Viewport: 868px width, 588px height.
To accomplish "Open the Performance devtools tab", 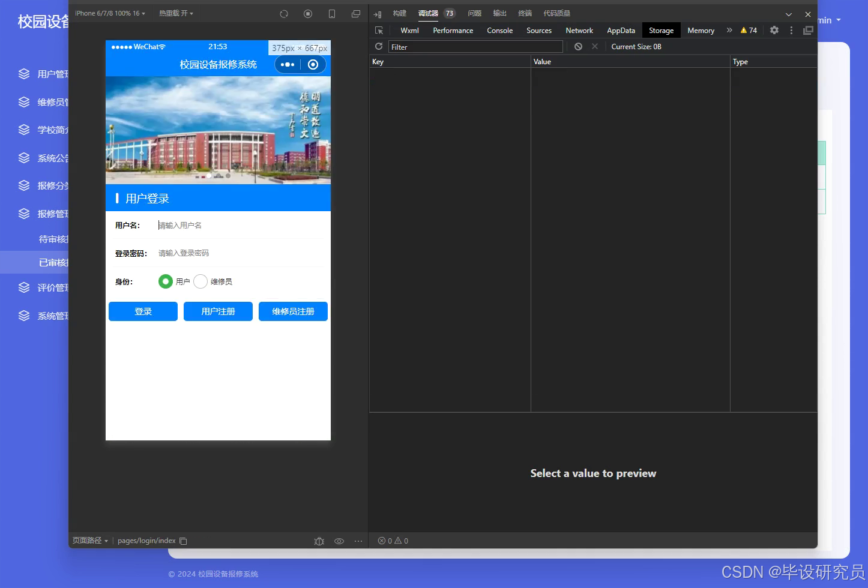I will click(x=453, y=31).
